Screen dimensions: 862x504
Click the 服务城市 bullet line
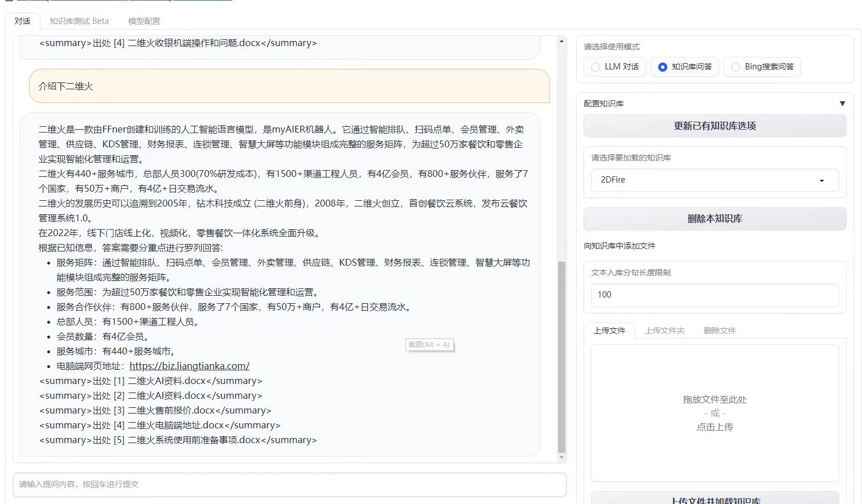click(x=117, y=351)
